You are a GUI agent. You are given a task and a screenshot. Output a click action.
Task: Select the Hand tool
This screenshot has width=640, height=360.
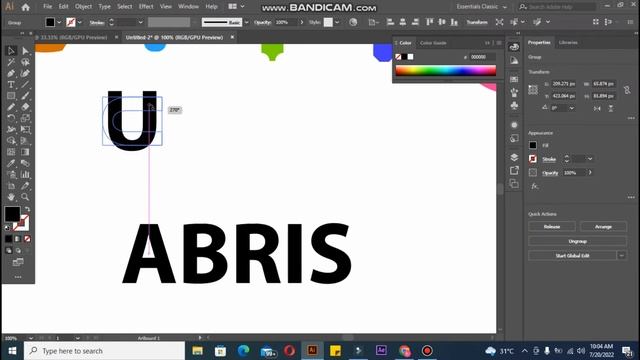click(x=11, y=197)
